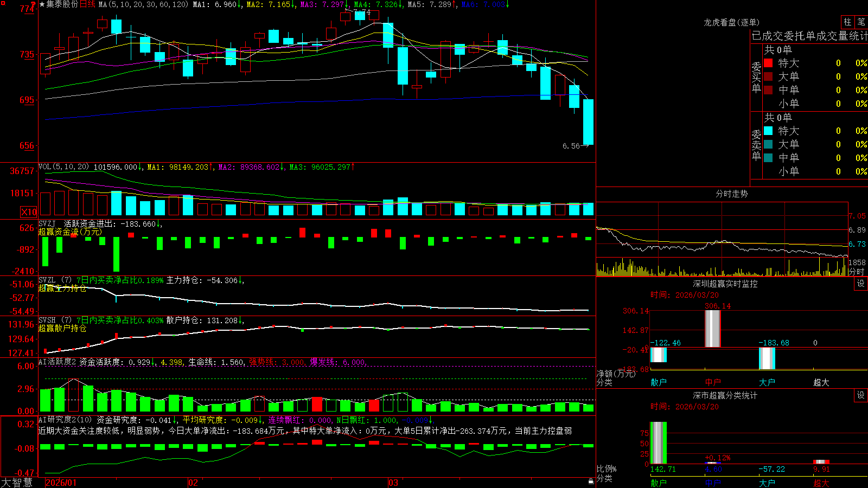Click the 时间: 2026/03/20 in 实时监控 panel
The width and height of the screenshot is (868, 488).
685,295
